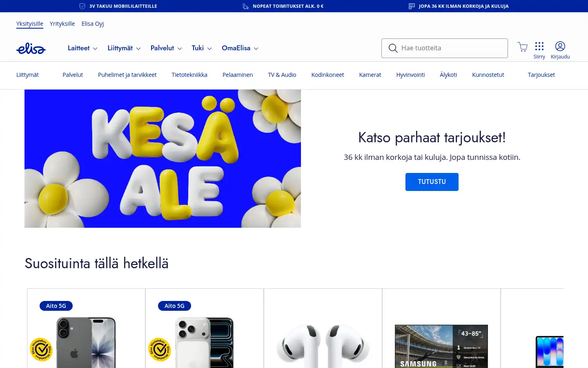Open the Samsung TV product image
This screenshot has width=588, height=368.
[441, 346]
